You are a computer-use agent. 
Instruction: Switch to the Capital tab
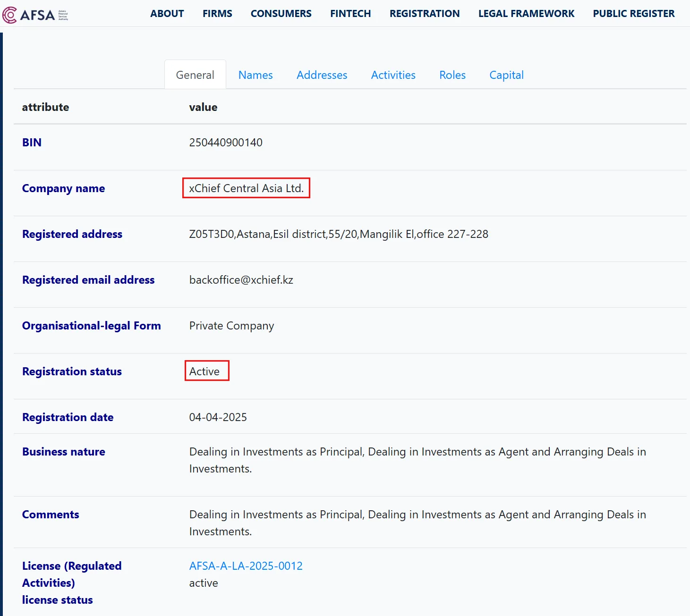pos(507,75)
